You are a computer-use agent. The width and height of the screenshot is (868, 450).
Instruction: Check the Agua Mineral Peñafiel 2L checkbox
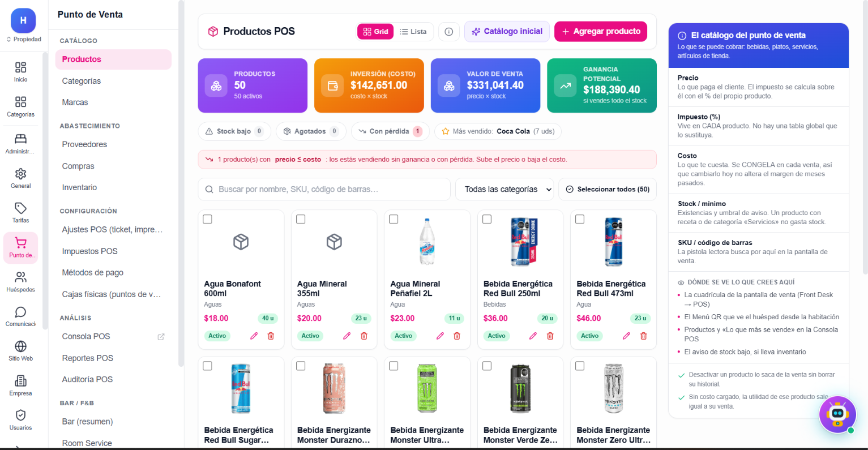(394, 219)
